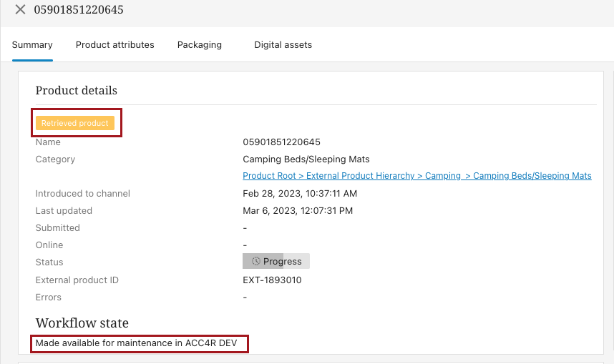Click the External product ID EXT-1893010
Screen dimensions: 614x364
pos(272,280)
